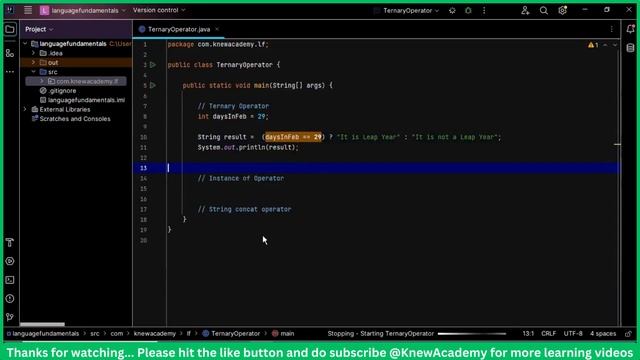Select the out folder row
This screenshot has height=360, width=640.
(x=76, y=62)
